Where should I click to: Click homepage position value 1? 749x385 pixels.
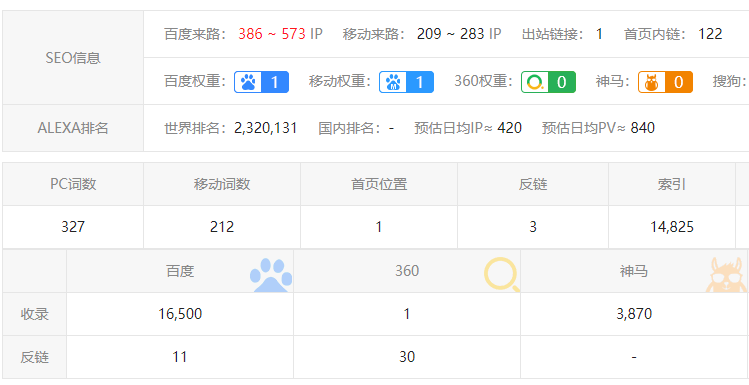[379, 226]
